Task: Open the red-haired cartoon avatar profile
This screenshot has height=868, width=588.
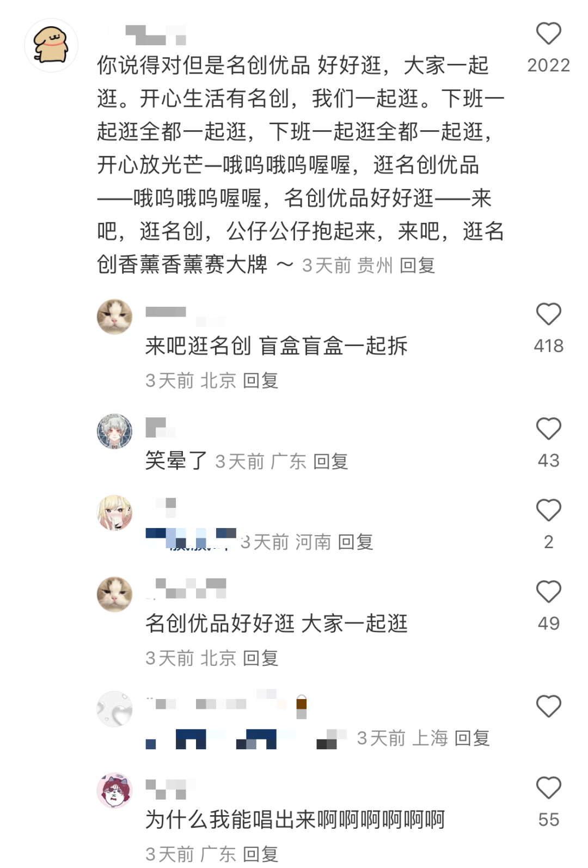Action: pos(114,791)
